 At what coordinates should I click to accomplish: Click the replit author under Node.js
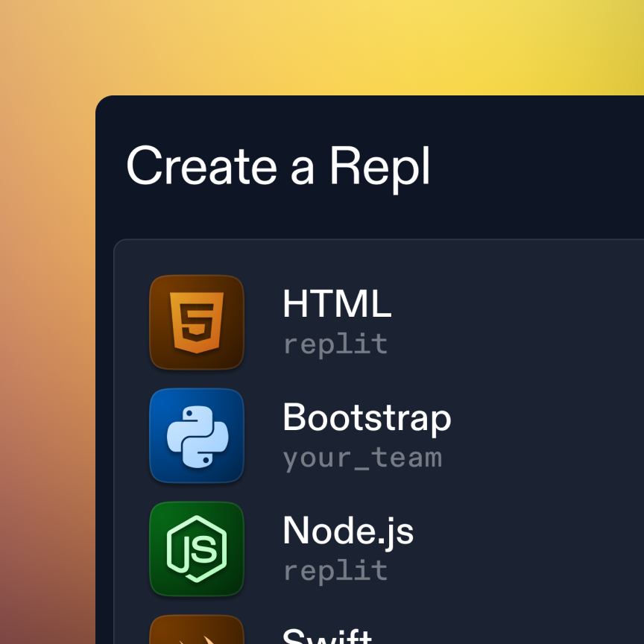pos(335,571)
